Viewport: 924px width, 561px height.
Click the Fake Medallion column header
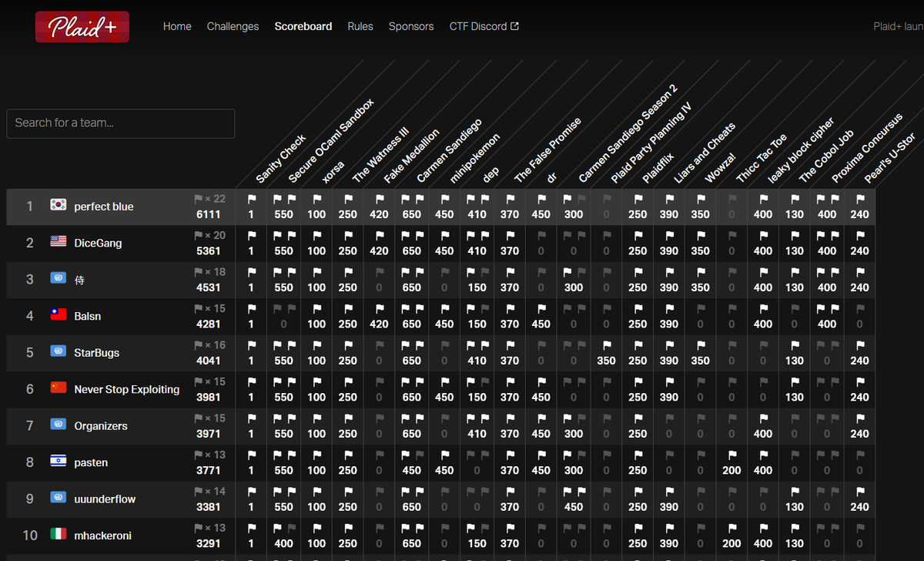click(x=412, y=156)
